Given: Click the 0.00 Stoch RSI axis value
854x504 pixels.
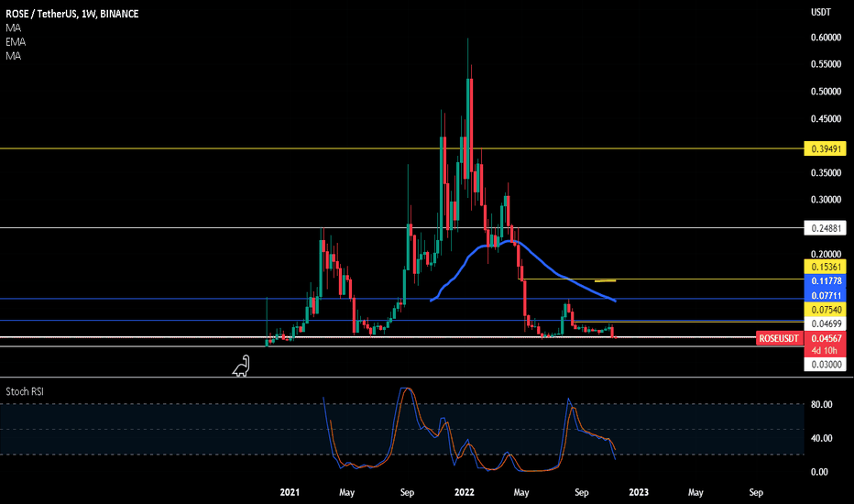Looking at the screenshot, I should [820, 472].
